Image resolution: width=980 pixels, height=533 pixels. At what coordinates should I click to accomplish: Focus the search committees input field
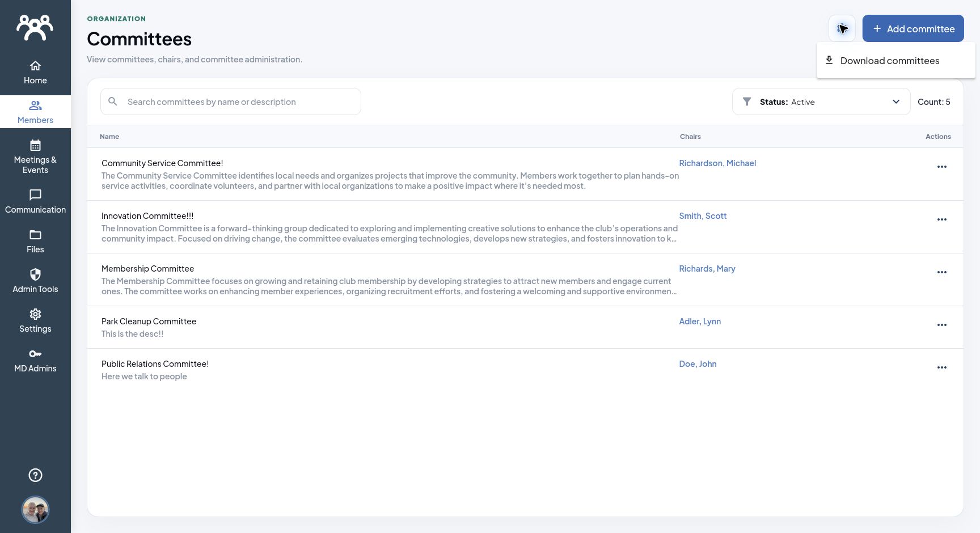(231, 101)
